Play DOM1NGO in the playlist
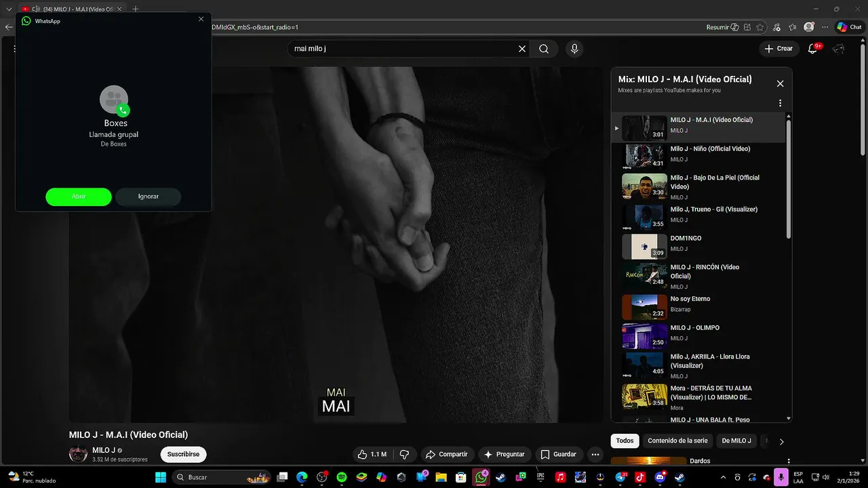Viewport: 868px width, 488px height. pyautogui.click(x=698, y=246)
